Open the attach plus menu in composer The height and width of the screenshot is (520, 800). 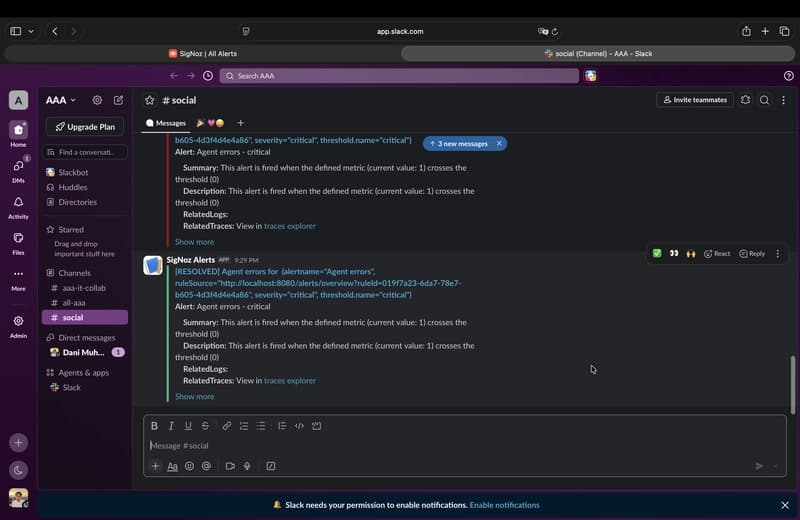[x=156, y=466]
